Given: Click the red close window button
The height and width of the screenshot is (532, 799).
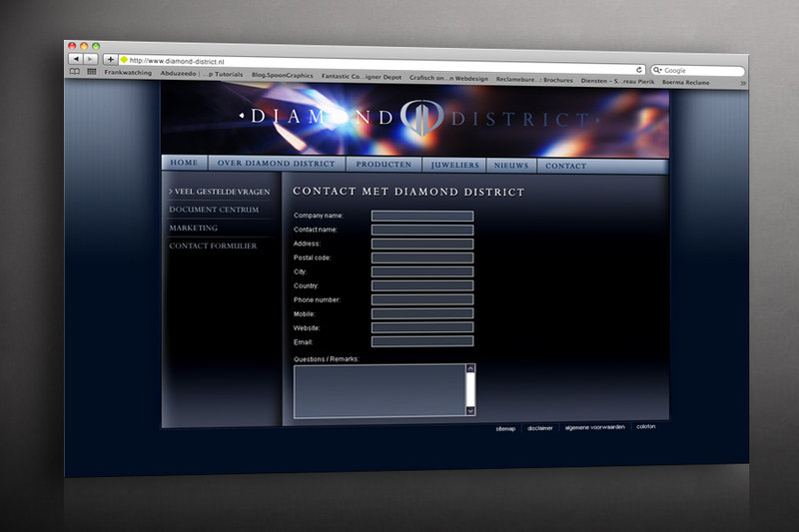Looking at the screenshot, I should point(72,45).
